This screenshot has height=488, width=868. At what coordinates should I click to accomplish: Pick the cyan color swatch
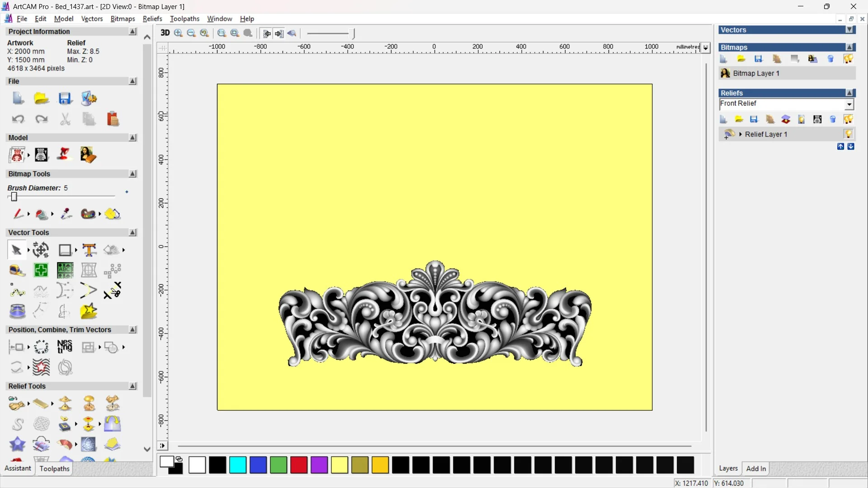(x=238, y=465)
